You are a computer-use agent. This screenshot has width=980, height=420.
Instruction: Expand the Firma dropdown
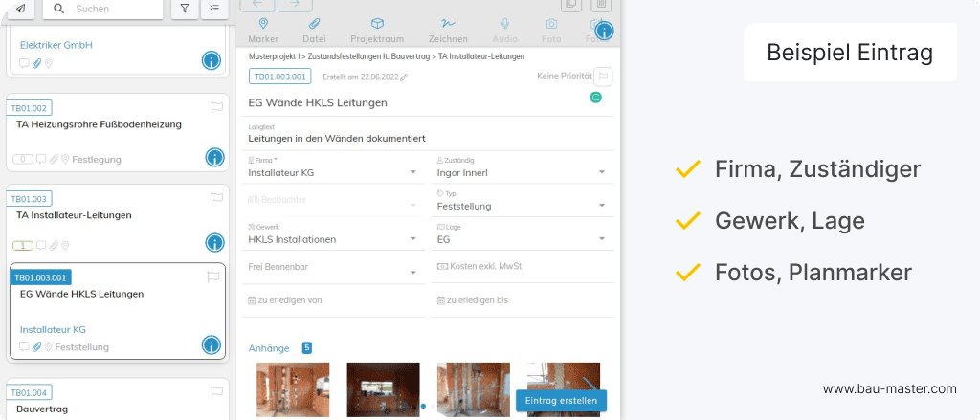pos(412,173)
